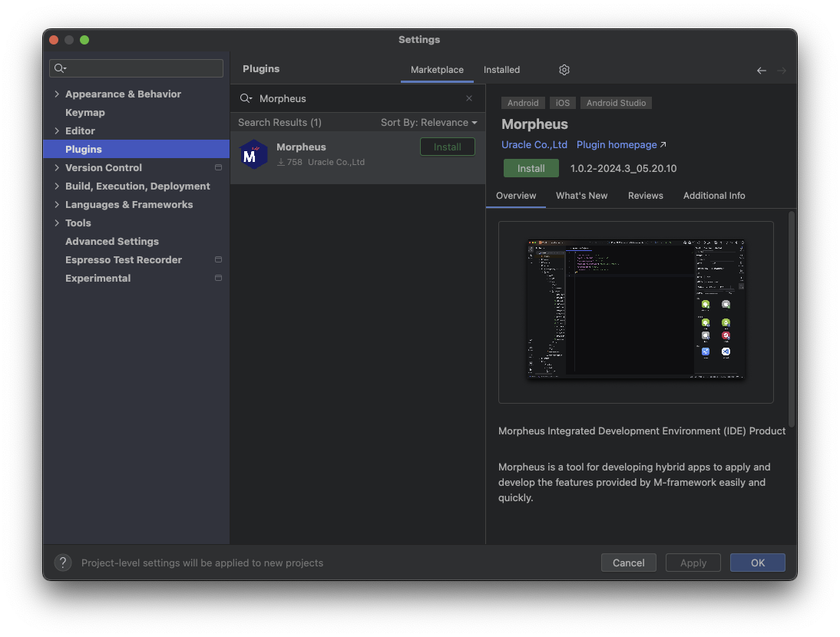Expand the Tools section
The image size is (840, 637).
[x=57, y=223]
